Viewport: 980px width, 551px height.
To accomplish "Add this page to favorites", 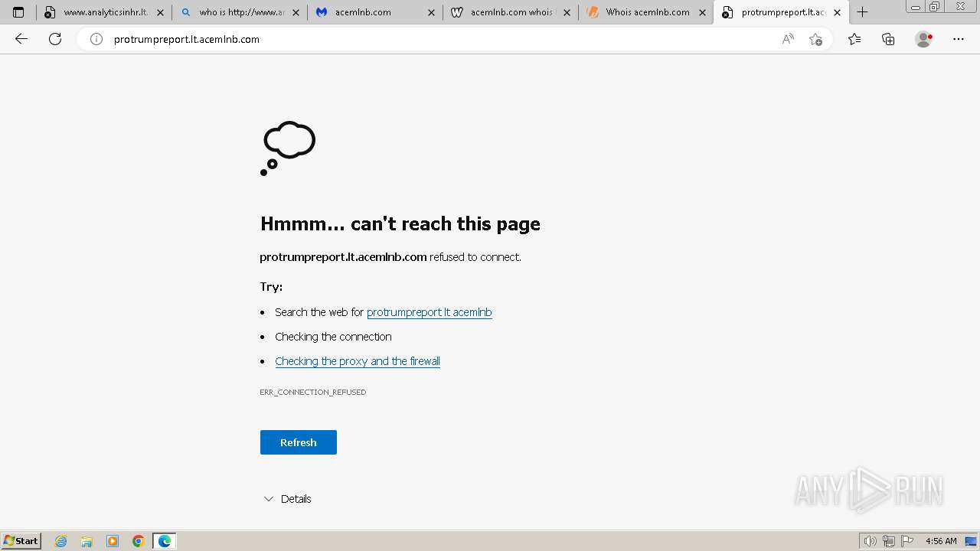I will coord(815,39).
